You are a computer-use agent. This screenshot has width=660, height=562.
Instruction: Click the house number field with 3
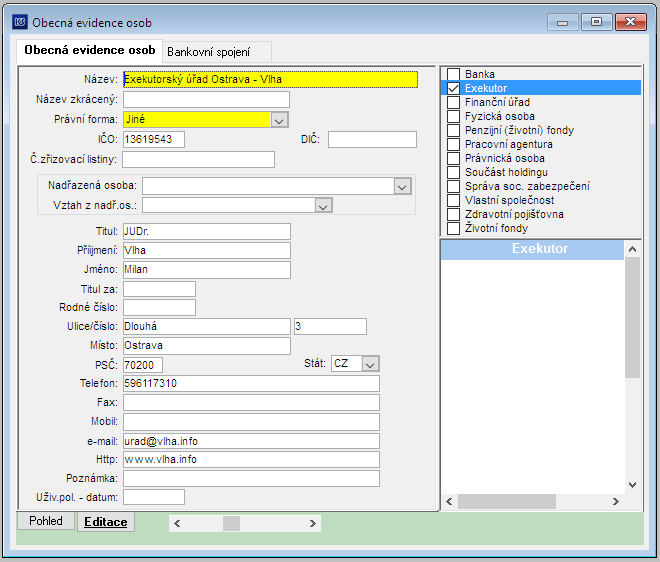(x=330, y=327)
